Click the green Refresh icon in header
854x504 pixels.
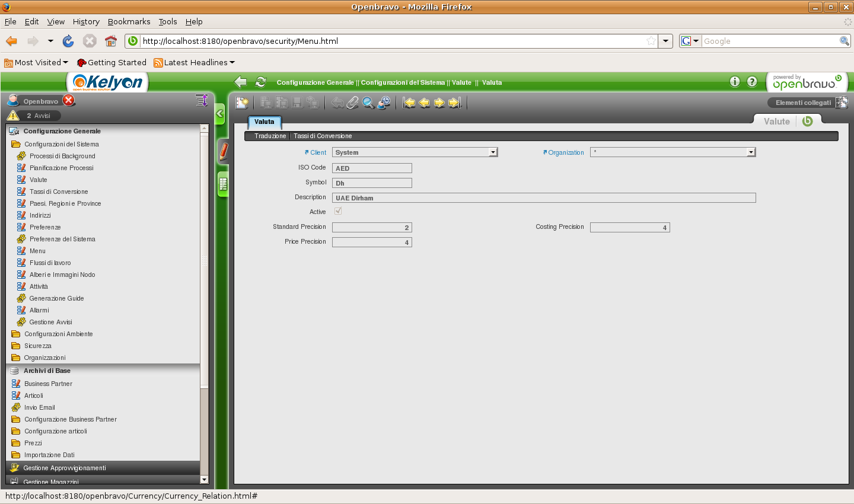pos(260,82)
